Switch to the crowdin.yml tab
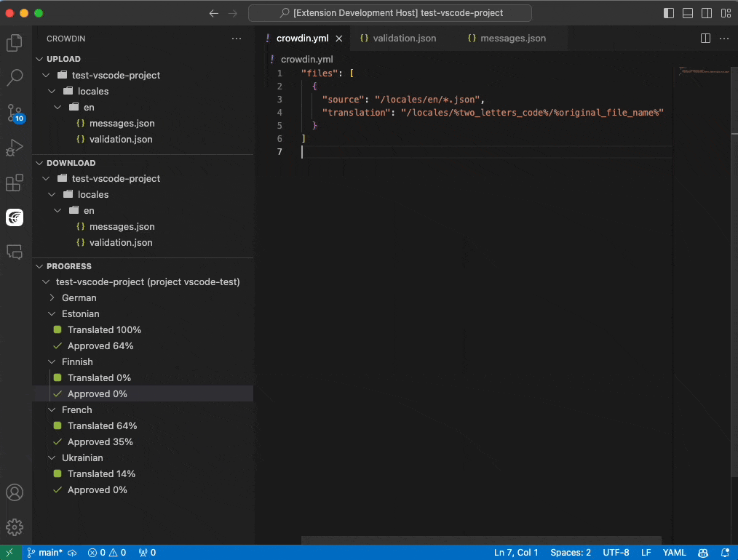 point(302,39)
